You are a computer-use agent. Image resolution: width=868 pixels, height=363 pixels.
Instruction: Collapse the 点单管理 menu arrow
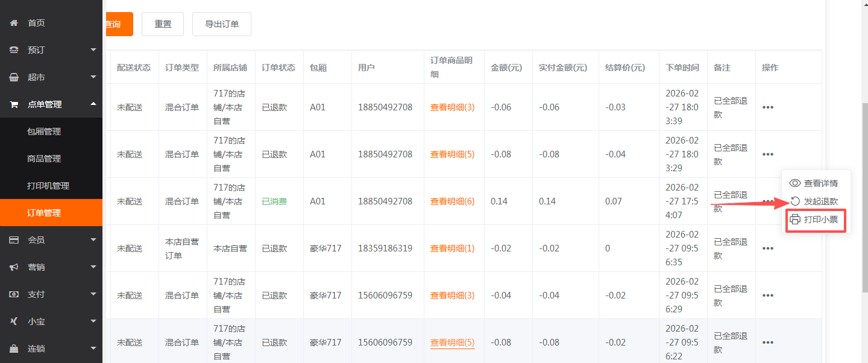[93, 104]
